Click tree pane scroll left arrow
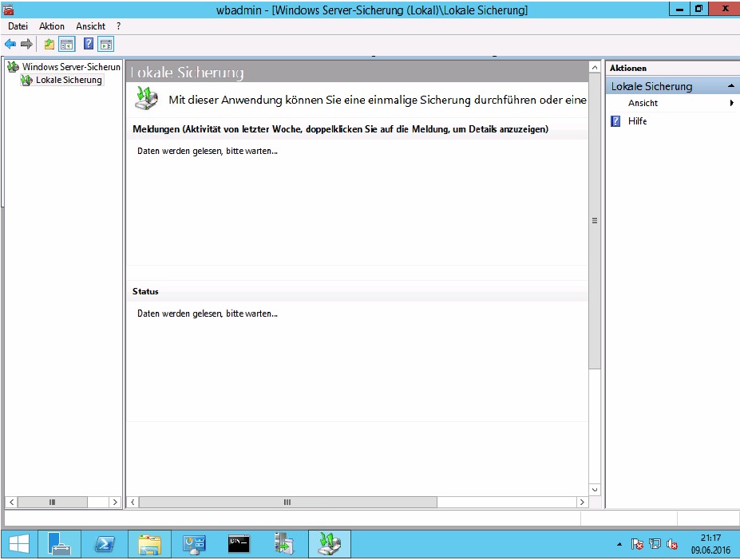The image size is (740, 560). pos(11,502)
